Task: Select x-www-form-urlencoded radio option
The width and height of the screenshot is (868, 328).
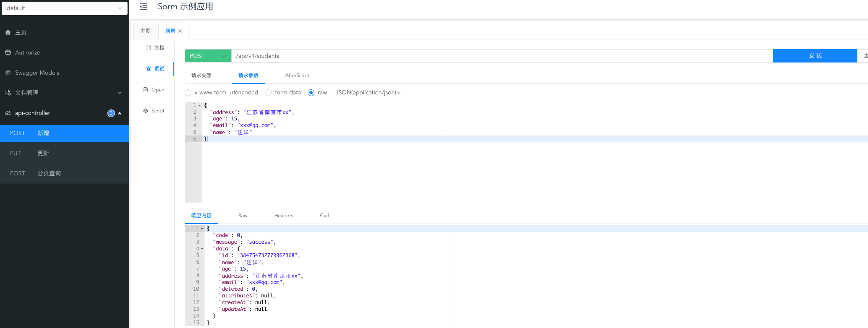Action: coord(188,93)
